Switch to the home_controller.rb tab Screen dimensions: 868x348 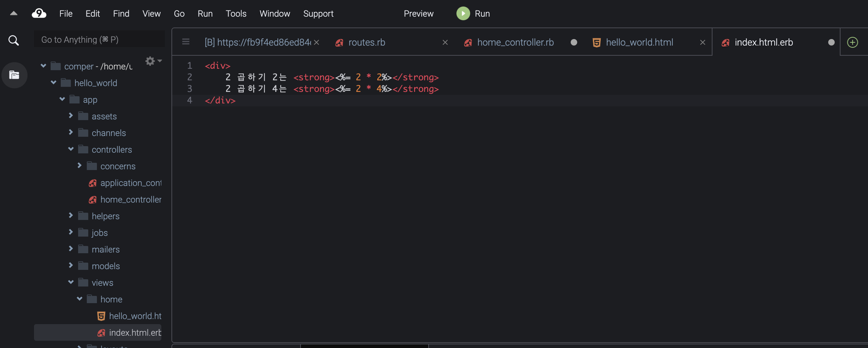[x=515, y=42]
